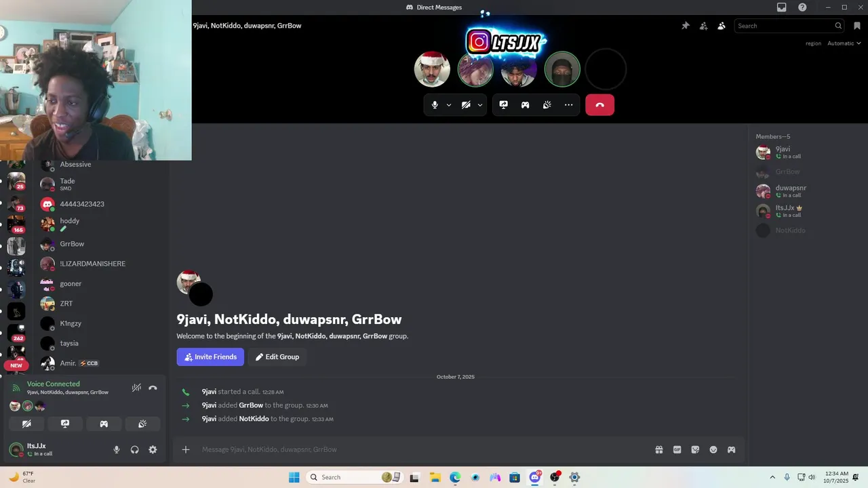Open the taskbar Search box
868x488 pixels.
click(355, 477)
